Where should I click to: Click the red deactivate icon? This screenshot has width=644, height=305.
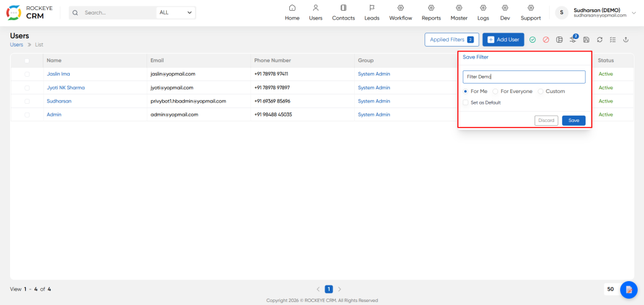546,40
